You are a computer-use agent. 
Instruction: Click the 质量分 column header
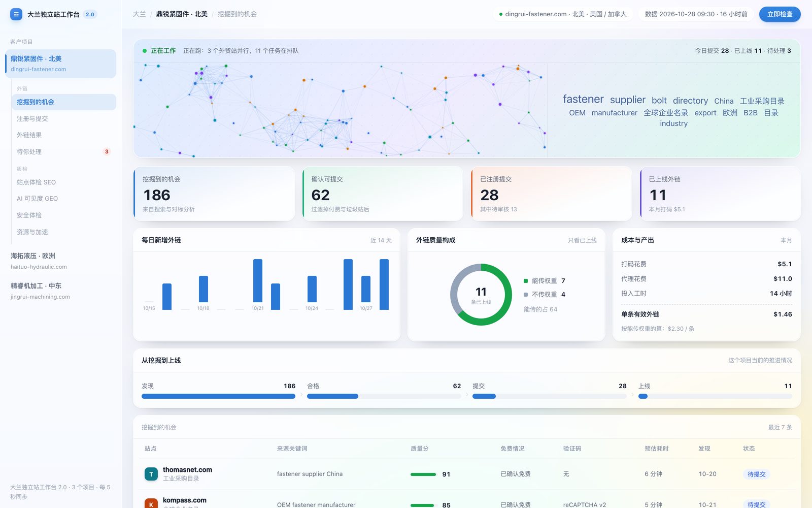(x=419, y=449)
